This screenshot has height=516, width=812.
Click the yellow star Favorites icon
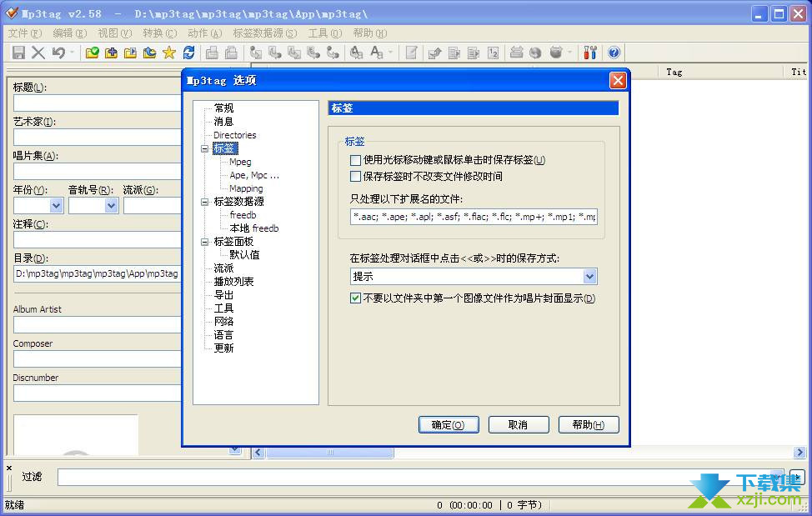coord(169,53)
